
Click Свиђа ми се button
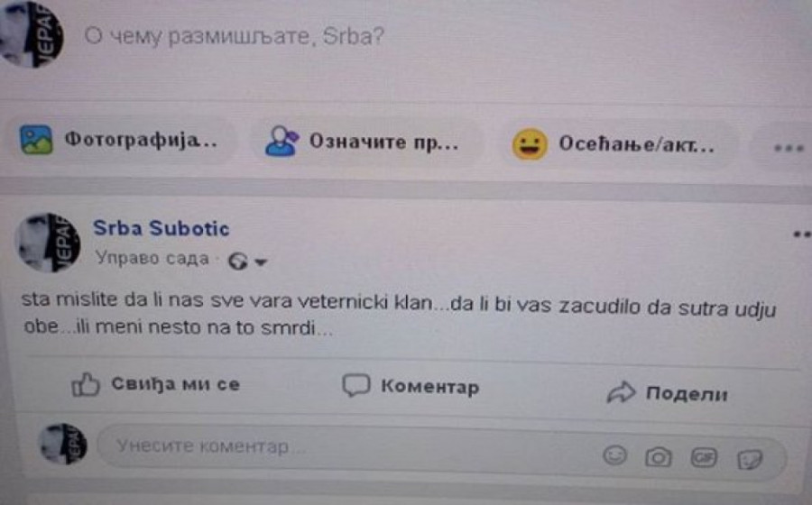(155, 384)
